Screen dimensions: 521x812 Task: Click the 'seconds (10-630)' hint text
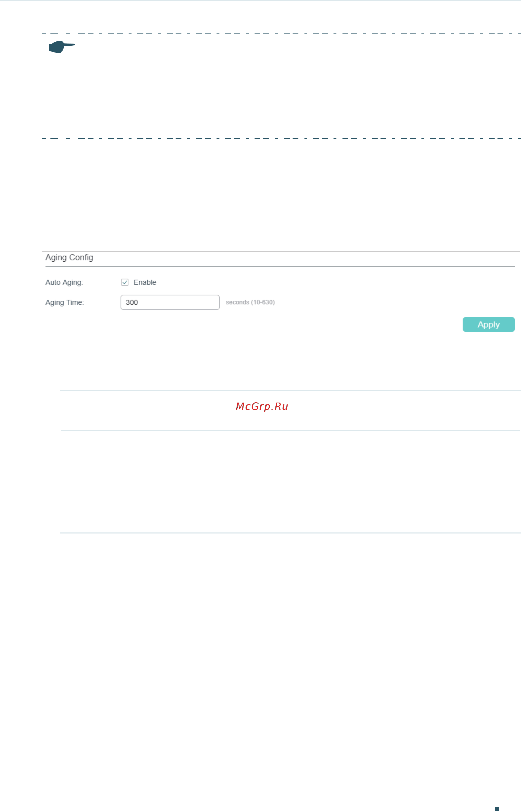[x=250, y=302]
